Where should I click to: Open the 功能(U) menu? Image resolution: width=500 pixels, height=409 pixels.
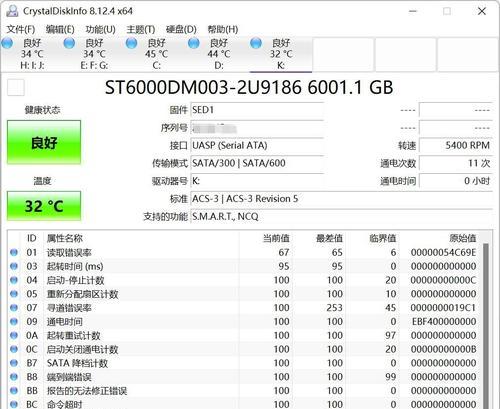point(100,29)
